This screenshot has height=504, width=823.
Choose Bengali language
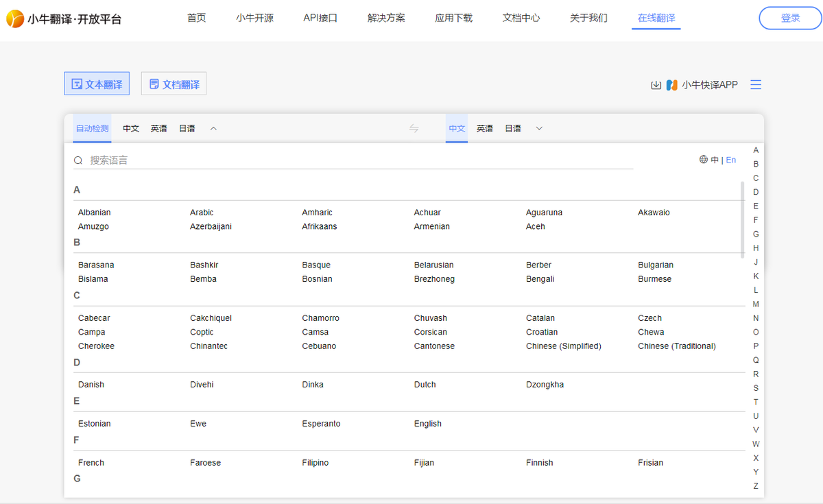(540, 279)
